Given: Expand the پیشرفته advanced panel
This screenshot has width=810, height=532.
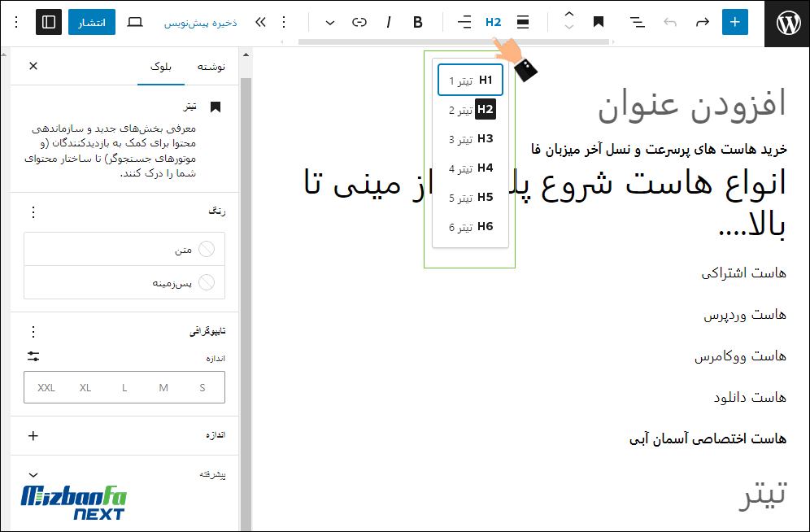Looking at the screenshot, I should point(124,475).
